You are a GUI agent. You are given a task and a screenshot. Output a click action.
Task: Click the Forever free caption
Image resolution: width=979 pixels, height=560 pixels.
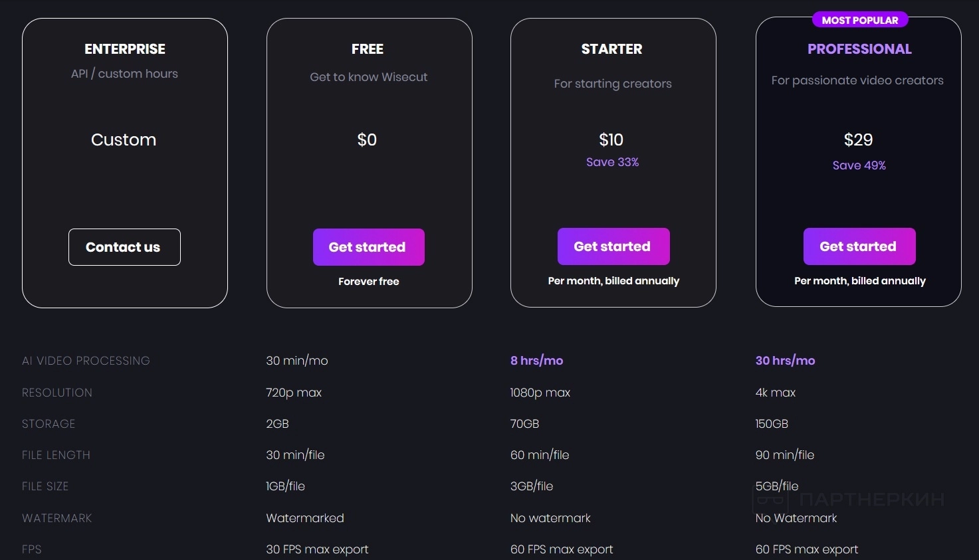point(368,282)
